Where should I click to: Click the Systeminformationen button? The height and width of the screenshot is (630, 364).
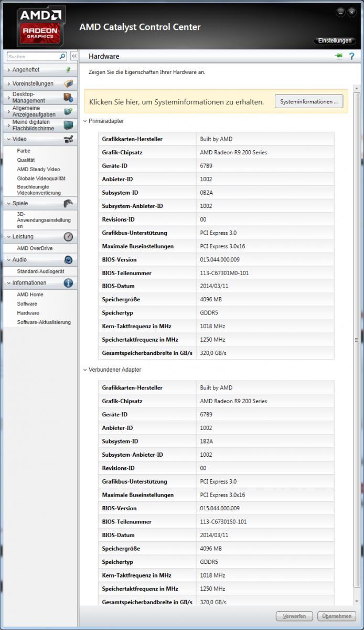[309, 101]
